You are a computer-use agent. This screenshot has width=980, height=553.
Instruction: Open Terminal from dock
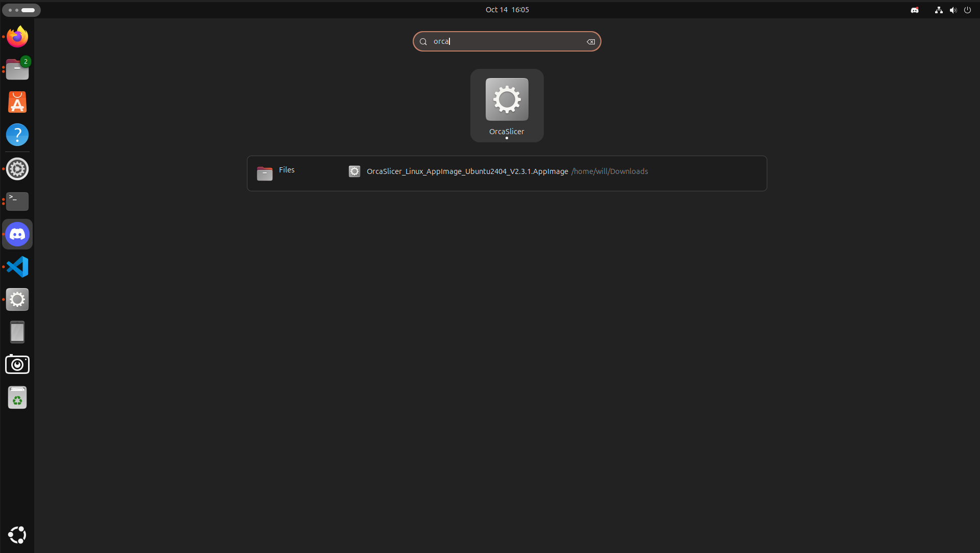coord(17,202)
